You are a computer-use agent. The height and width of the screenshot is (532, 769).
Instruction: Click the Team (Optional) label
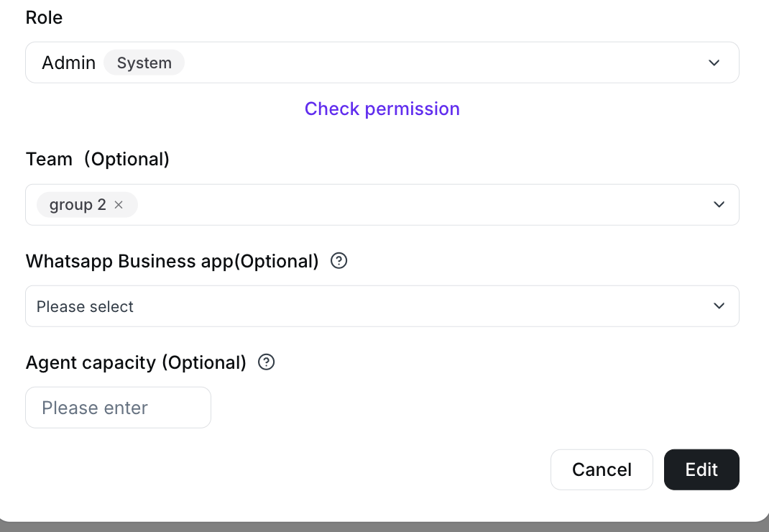(x=98, y=159)
